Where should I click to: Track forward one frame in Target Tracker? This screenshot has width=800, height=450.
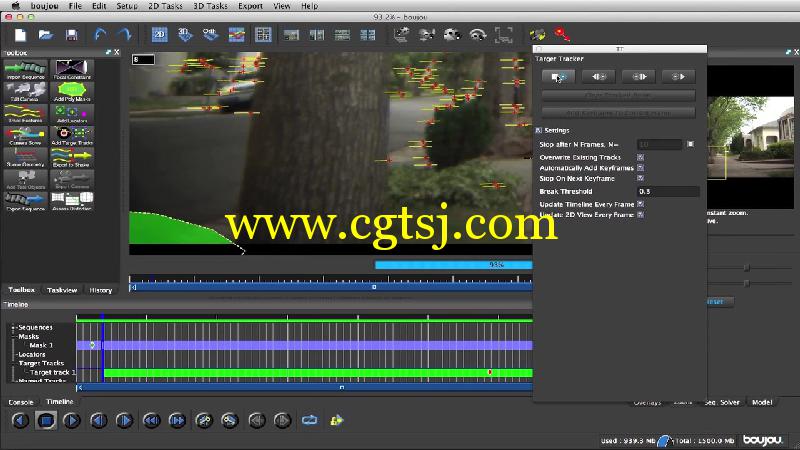coord(639,77)
